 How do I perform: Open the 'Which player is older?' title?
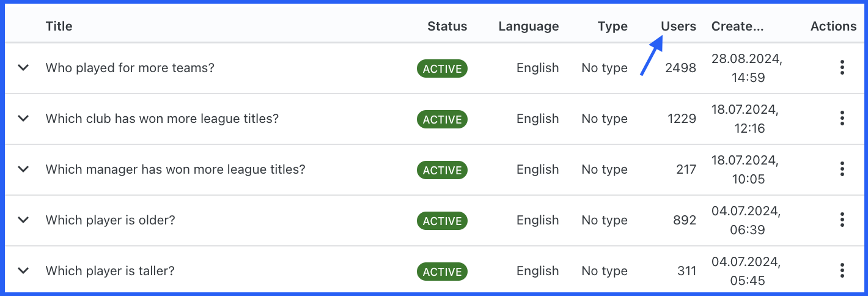[111, 220]
